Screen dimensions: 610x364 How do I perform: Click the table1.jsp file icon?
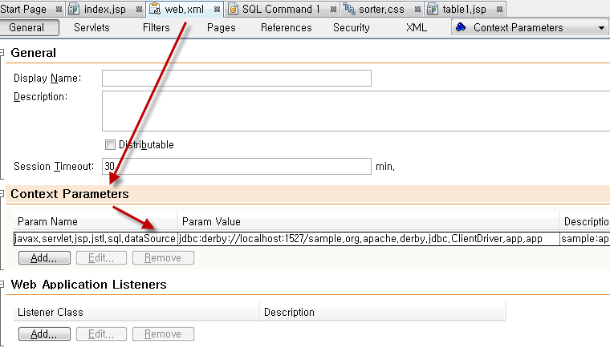433,9
